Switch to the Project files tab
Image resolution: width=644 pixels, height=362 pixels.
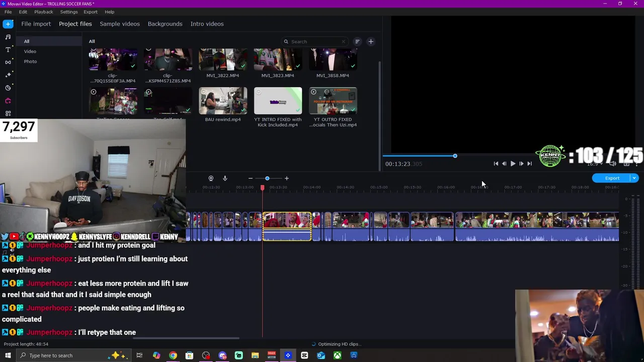(x=75, y=24)
